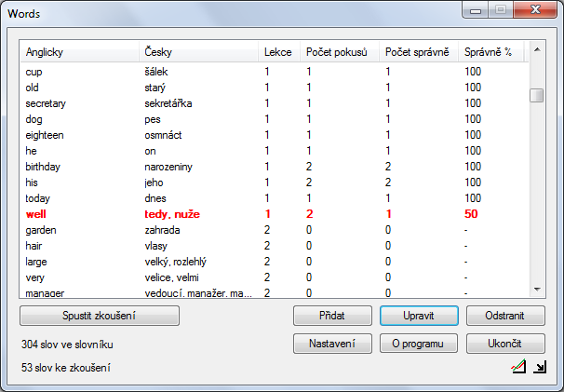564x392 pixels.
Task: Click the translation 'pes'
Action: click(x=153, y=119)
